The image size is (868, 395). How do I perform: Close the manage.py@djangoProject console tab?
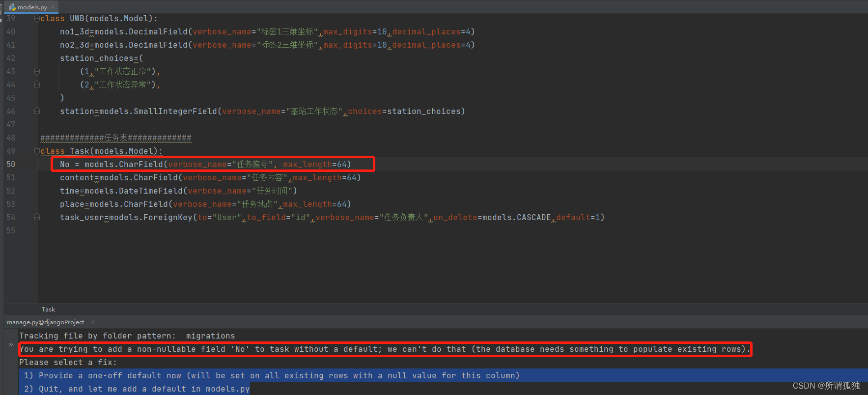(93, 322)
